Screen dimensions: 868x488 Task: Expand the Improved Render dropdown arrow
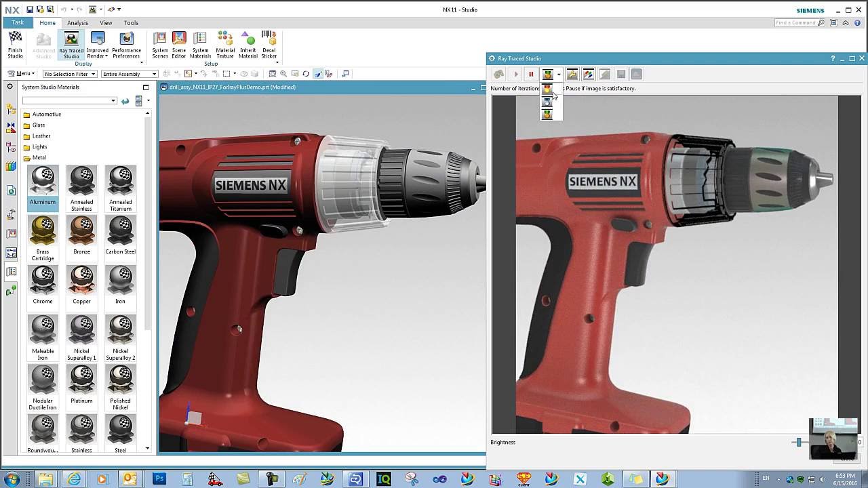tap(106, 56)
